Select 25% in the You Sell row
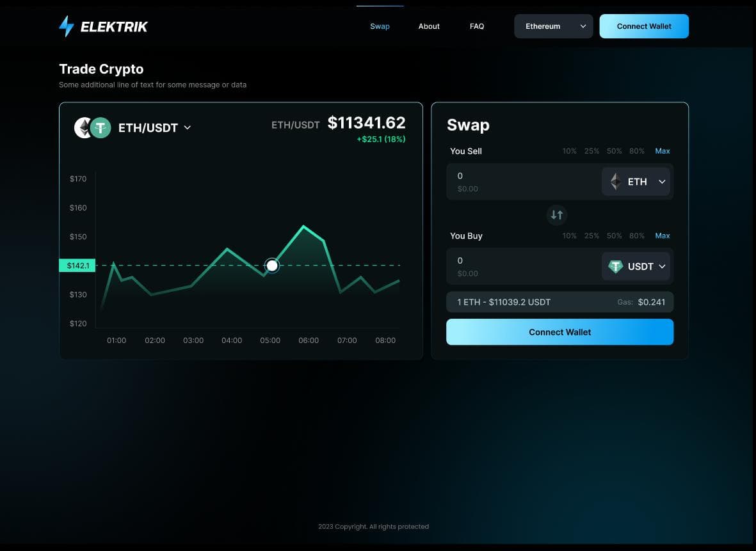 591,151
